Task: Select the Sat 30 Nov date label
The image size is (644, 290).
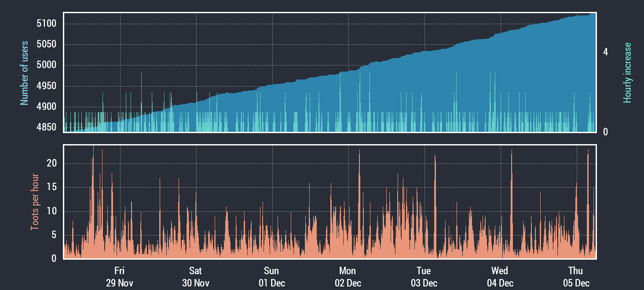Action: pyautogui.click(x=195, y=277)
